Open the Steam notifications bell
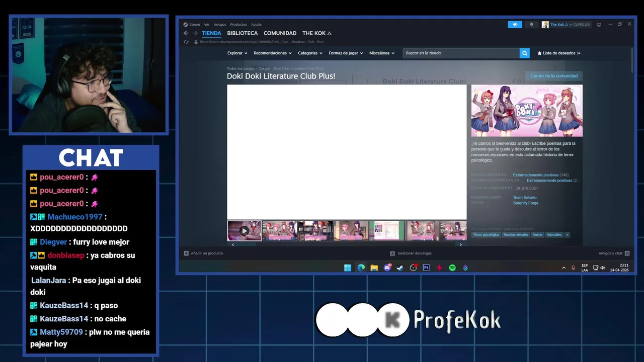Image resolution: width=644 pixels, height=362 pixels. point(531,24)
